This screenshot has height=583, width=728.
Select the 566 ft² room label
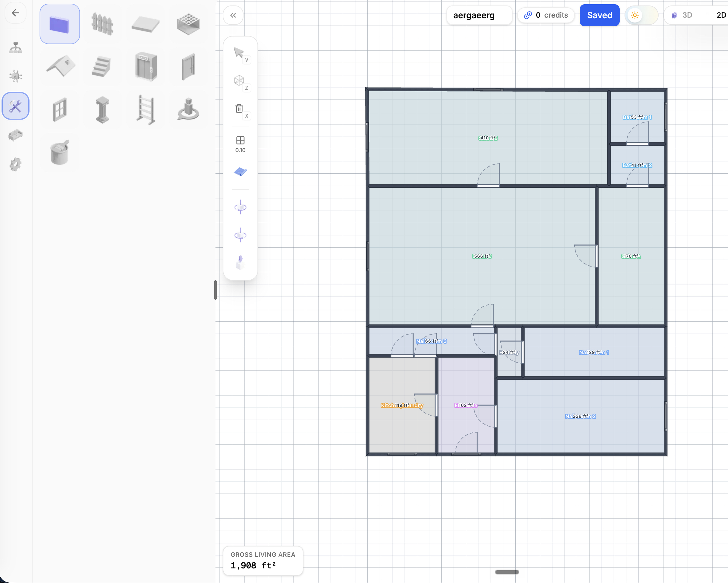pos(482,256)
